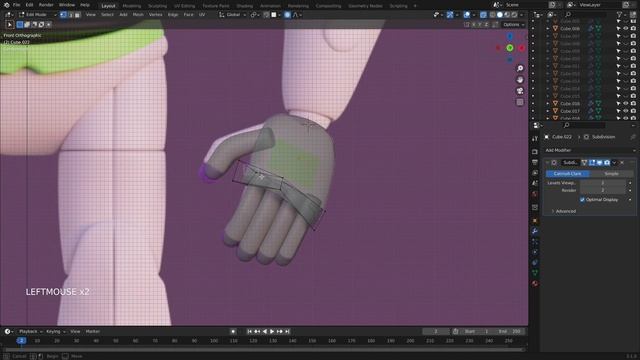Select edge select mode
Viewport: 640px width, 360px height.
coord(70,15)
